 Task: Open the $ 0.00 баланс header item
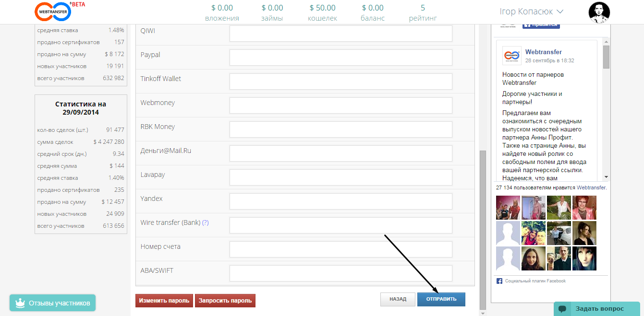pos(373,13)
